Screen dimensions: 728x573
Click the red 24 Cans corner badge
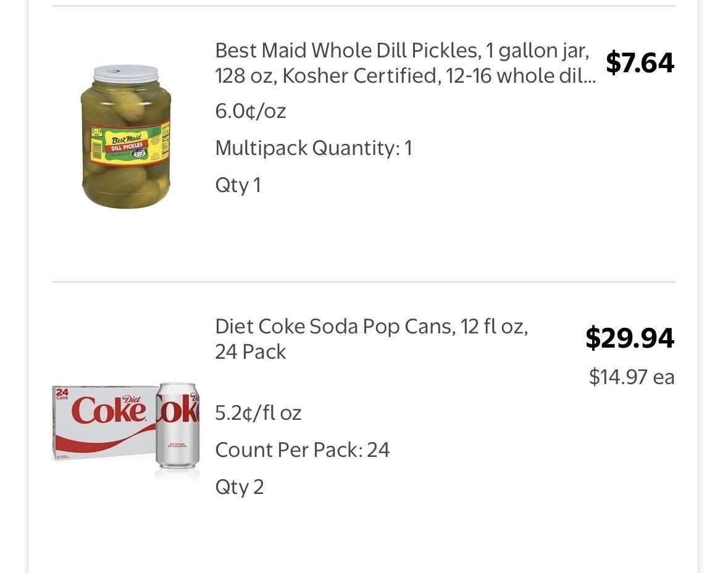click(62, 393)
